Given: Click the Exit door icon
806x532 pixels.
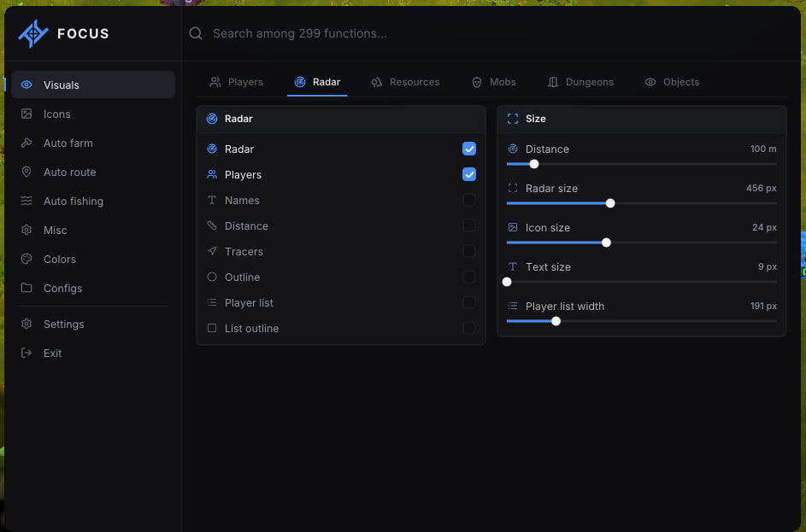Looking at the screenshot, I should click(x=26, y=353).
